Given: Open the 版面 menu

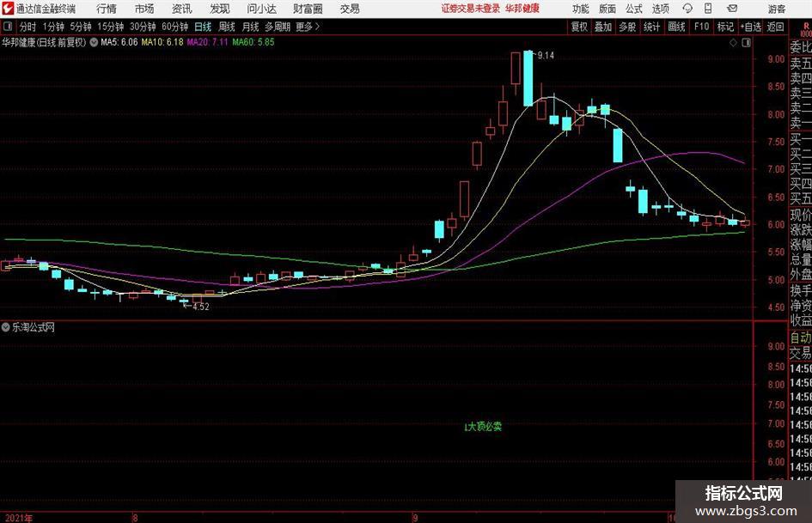Looking at the screenshot, I should (607, 9).
